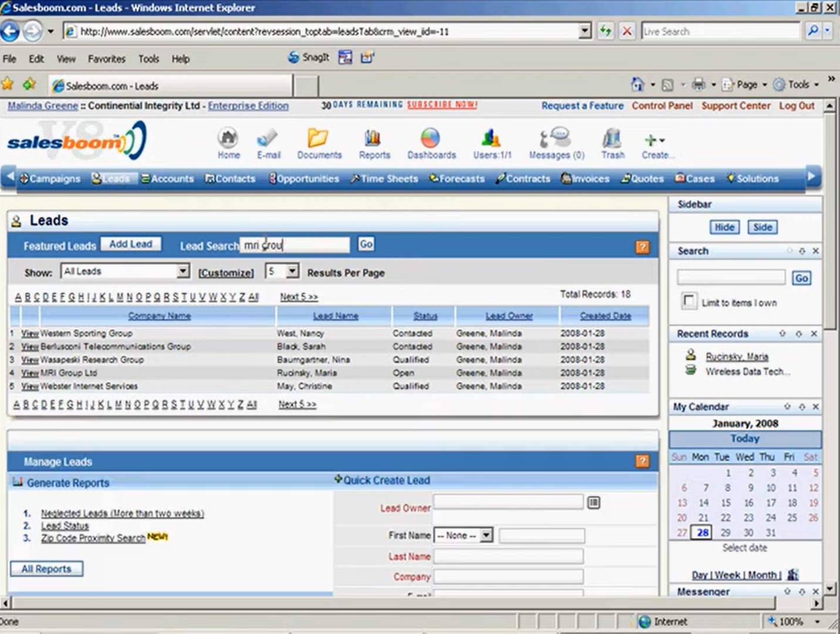Click the Manage Leads help question-mark icon
The image size is (840, 634).
(642, 461)
